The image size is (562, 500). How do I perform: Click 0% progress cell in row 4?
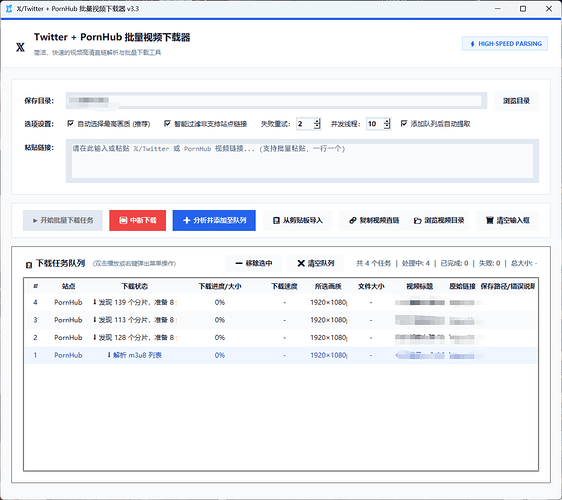click(220, 303)
